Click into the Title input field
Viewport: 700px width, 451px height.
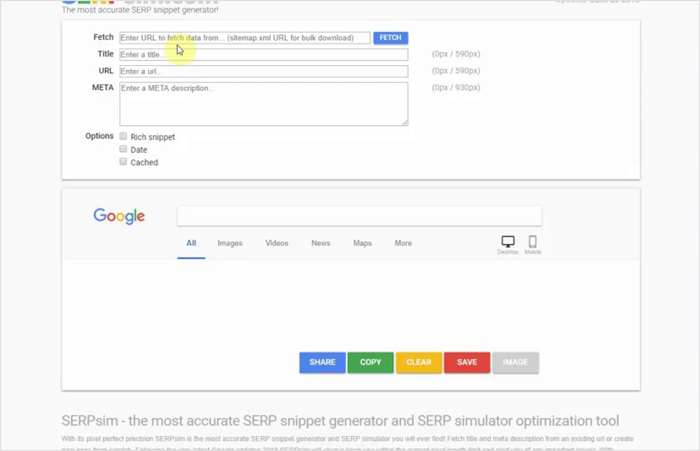pyautogui.click(x=263, y=54)
